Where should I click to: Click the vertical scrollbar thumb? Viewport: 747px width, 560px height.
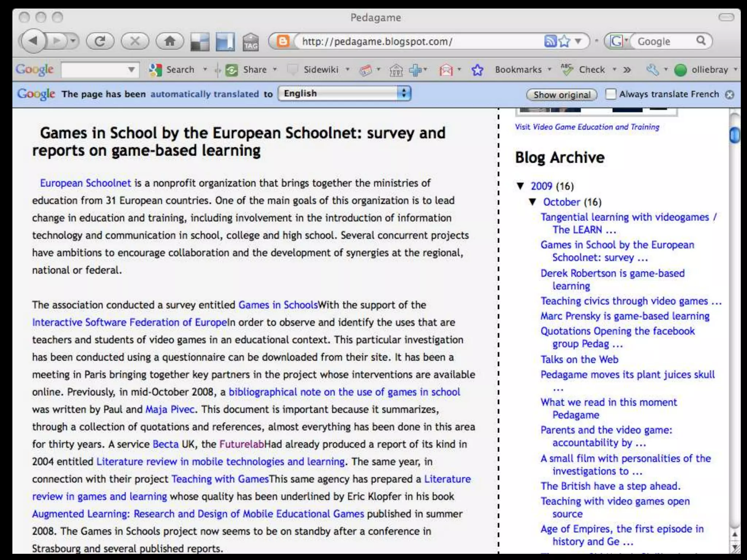coord(734,135)
